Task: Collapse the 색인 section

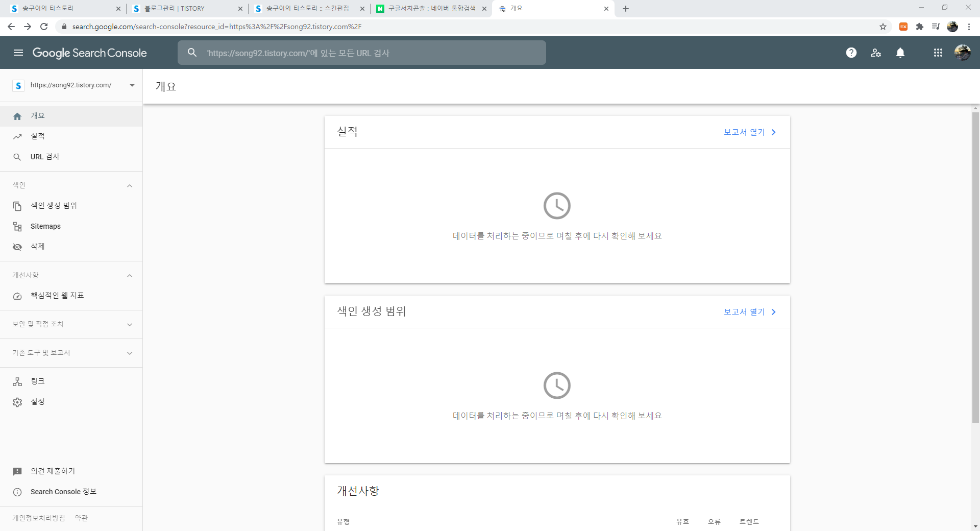Action: pyautogui.click(x=130, y=186)
